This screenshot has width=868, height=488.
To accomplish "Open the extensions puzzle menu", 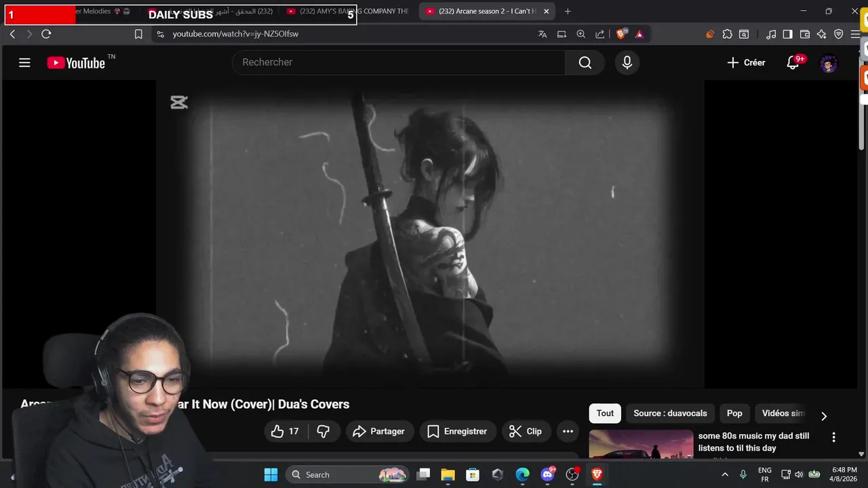I will pos(727,34).
